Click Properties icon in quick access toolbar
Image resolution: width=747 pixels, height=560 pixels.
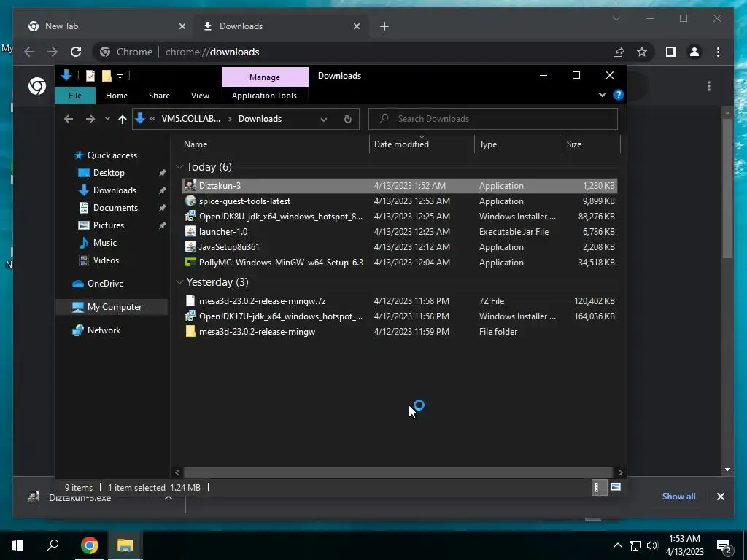pos(90,75)
